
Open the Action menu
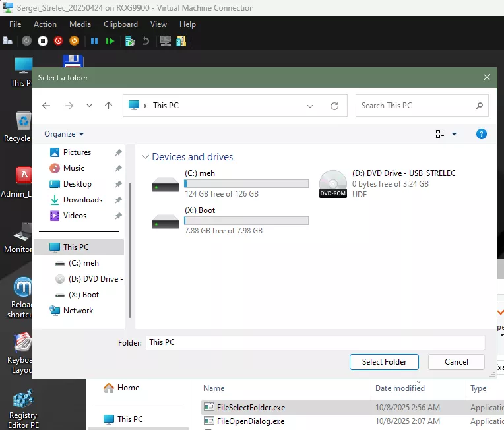45,24
